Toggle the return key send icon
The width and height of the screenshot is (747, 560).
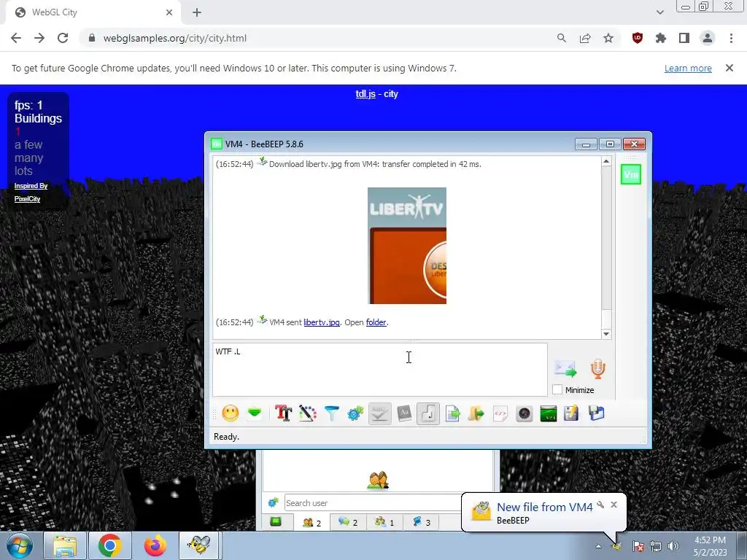pyautogui.click(x=427, y=413)
